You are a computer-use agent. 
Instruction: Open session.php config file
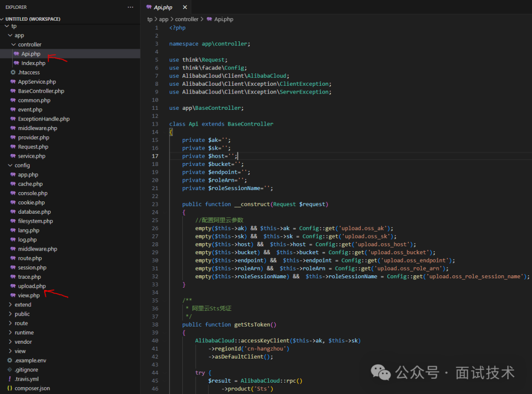click(32, 267)
